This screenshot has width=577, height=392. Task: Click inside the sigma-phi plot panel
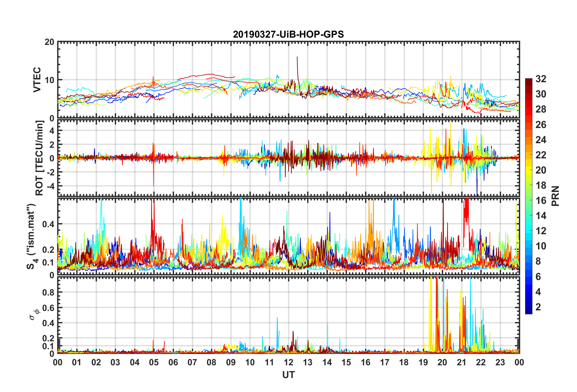coord(288,315)
